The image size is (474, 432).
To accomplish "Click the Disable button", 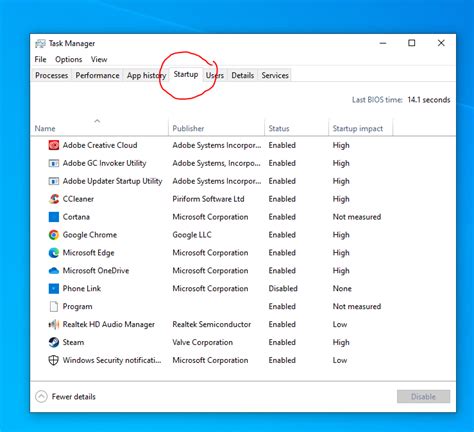I will 423,397.
